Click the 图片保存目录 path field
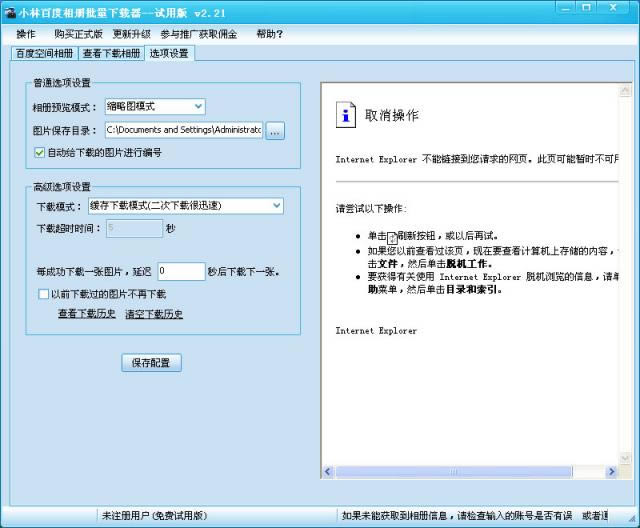This screenshot has height=528, width=640. (184, 130)
